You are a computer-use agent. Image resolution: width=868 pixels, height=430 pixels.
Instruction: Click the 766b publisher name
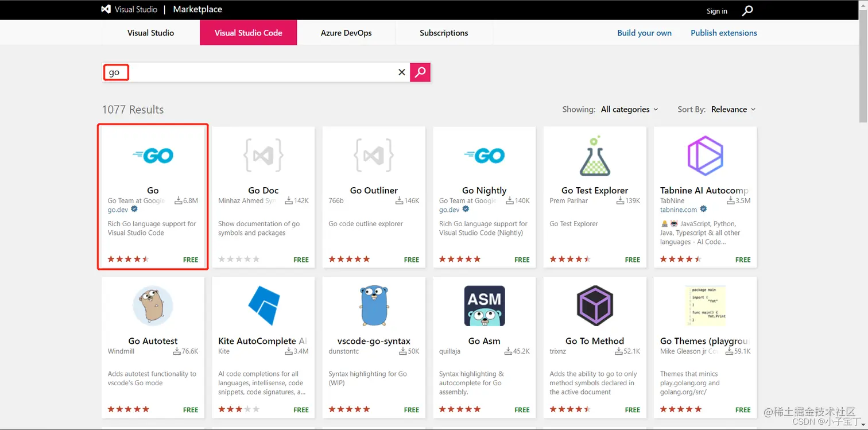(x=336, y=201)
